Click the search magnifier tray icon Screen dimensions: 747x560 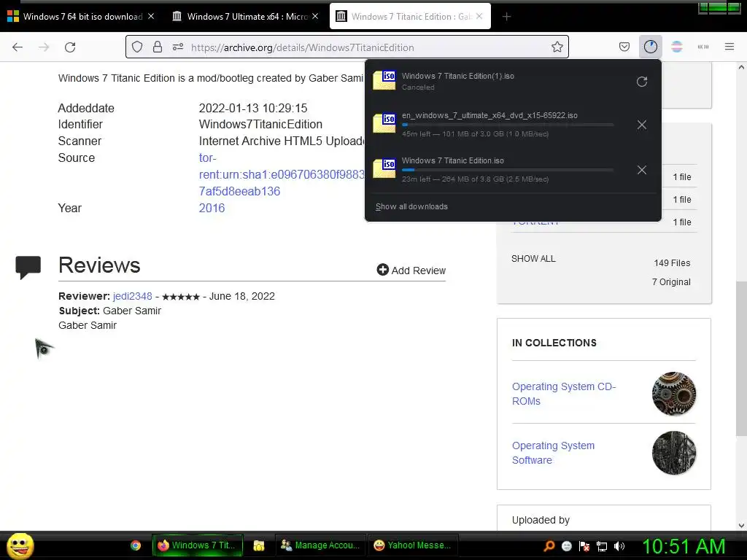549,545
